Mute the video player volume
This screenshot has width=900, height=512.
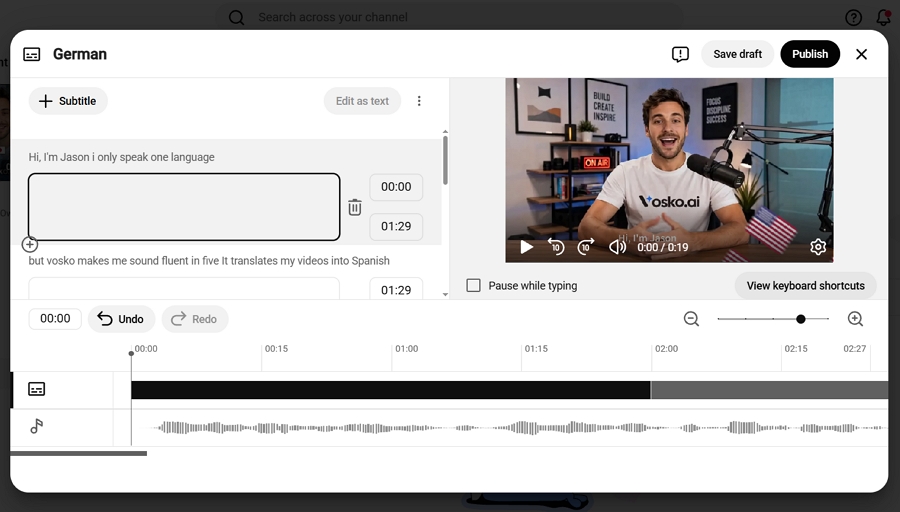click(617, 247)
